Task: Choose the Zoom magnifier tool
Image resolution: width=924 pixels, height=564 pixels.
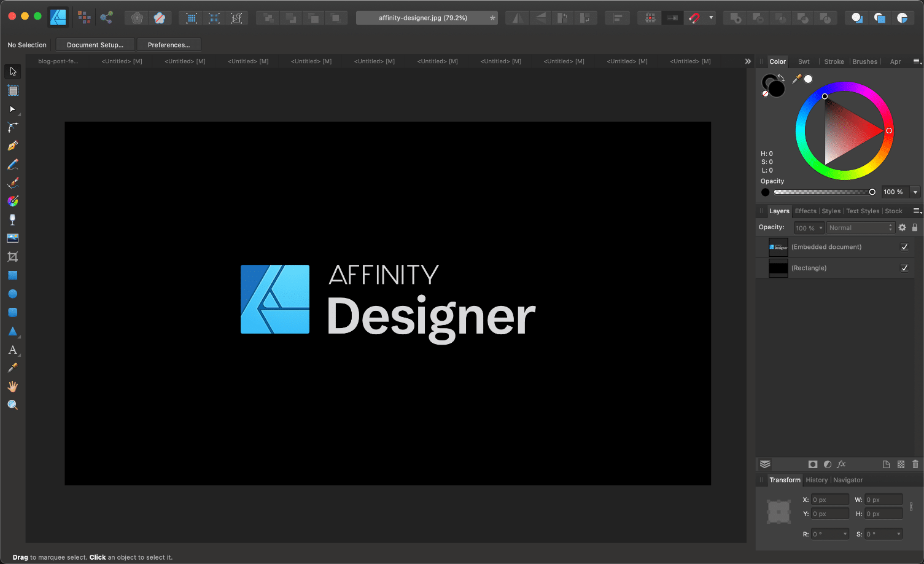Action: point(12,405)
